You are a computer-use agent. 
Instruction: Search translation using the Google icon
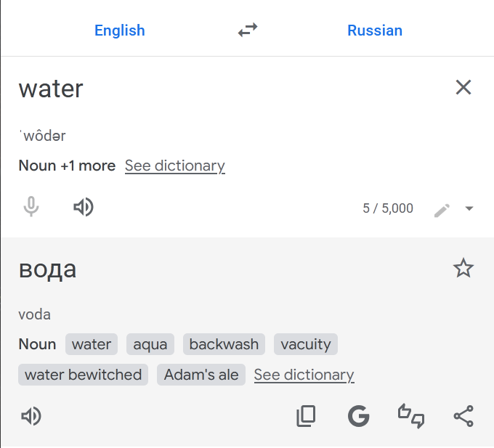(x=358, y=416)
